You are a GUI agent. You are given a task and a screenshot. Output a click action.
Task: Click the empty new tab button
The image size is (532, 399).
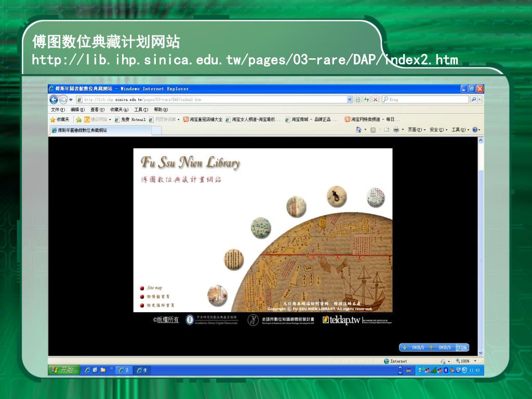[156, 130]
